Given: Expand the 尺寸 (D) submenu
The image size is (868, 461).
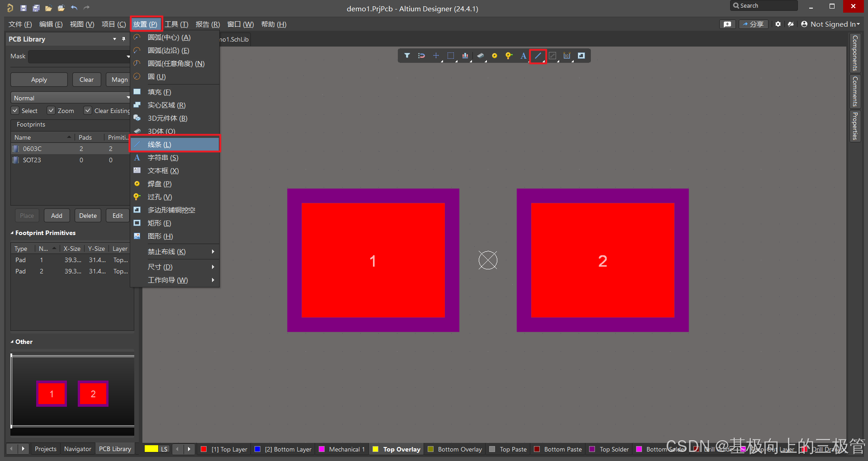Looking at the screenshot, I should pos(175,267).
